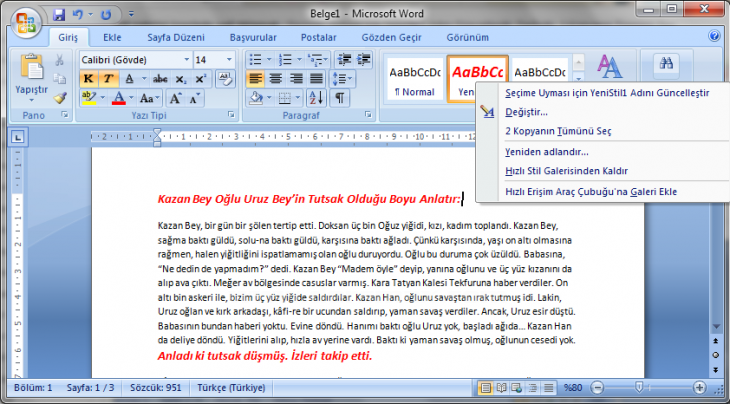Open the Paragraf dialog launcher

coord(368,114)
